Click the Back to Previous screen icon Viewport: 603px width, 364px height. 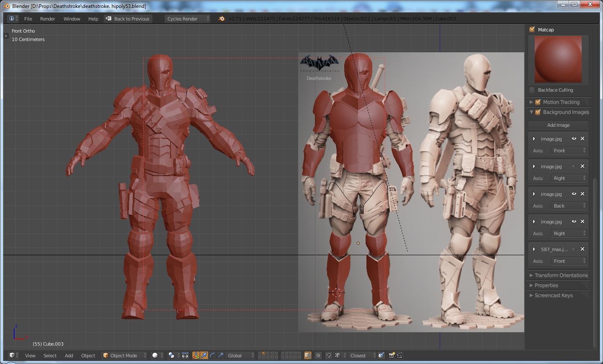point(108,18)
